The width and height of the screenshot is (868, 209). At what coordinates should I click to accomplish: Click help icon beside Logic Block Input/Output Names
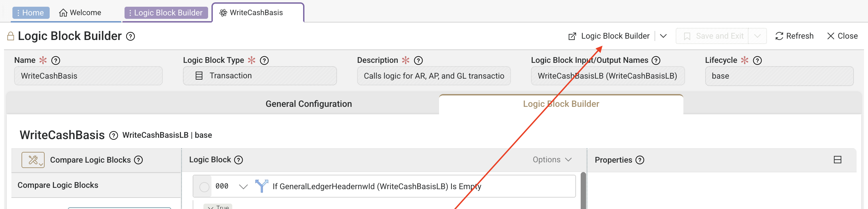[656, 60]
